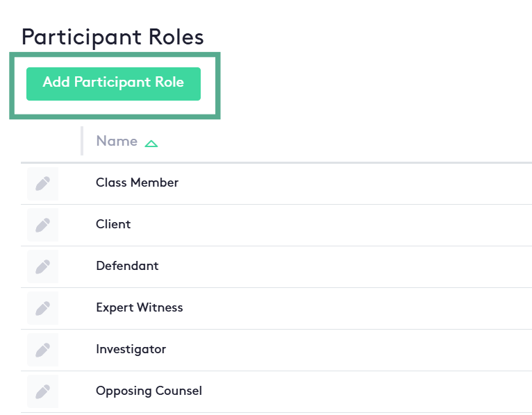This screenshot has width=532, height=415.
Task: Open edit pencil for Defendant role
Action: (x=42, y=267)
